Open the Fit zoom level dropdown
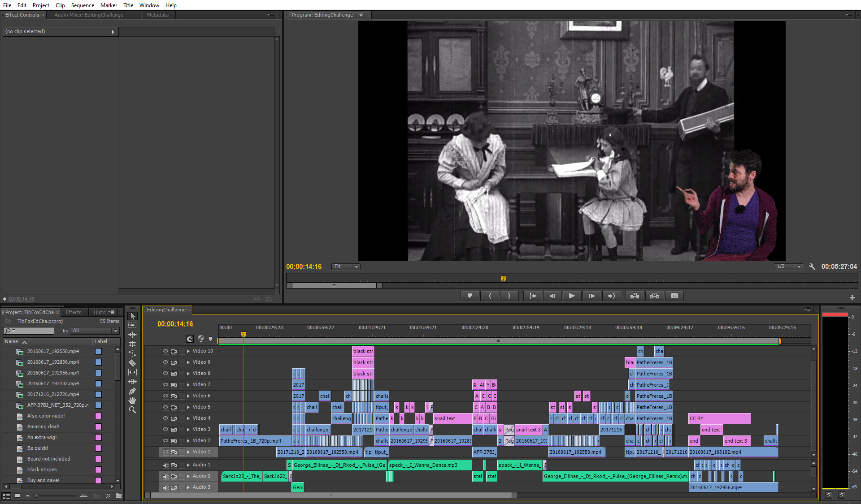 click(x=346, y=267)
